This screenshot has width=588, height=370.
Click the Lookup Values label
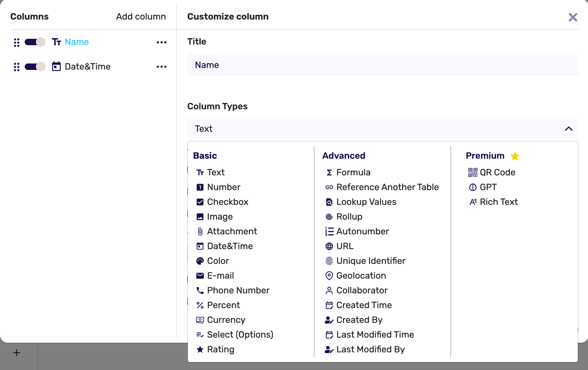click(366, 202)
